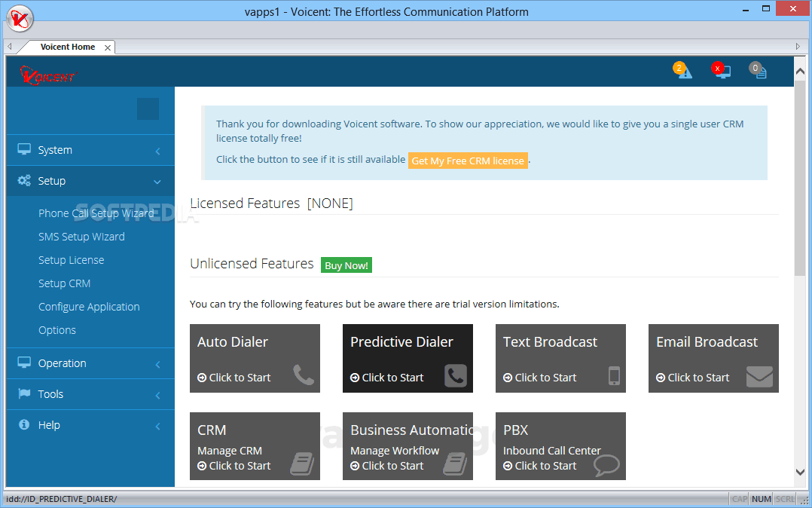Collapse the Setup menu chevron
The image size is (812, 508).
[157, 182]
